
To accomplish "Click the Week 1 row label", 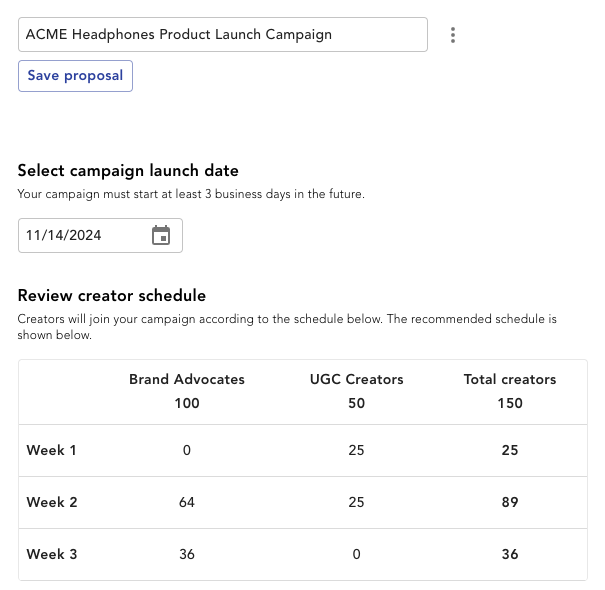I will coord(51,450).
